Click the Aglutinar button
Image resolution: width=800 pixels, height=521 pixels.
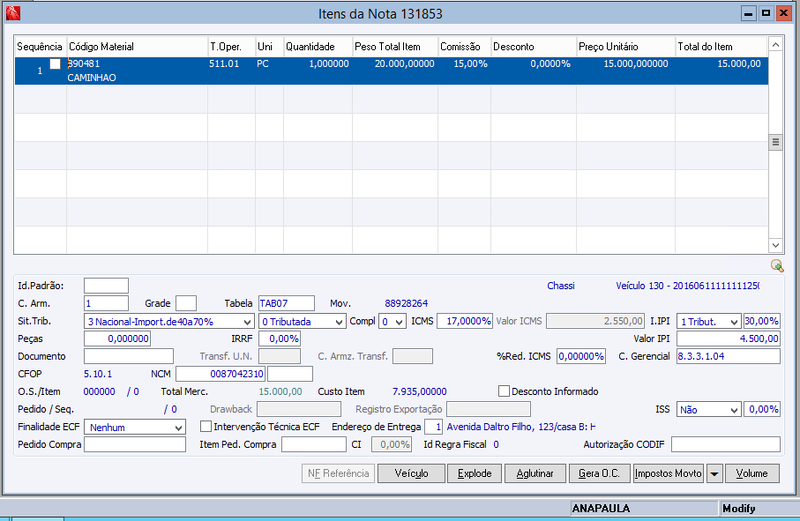pos(535,474)
